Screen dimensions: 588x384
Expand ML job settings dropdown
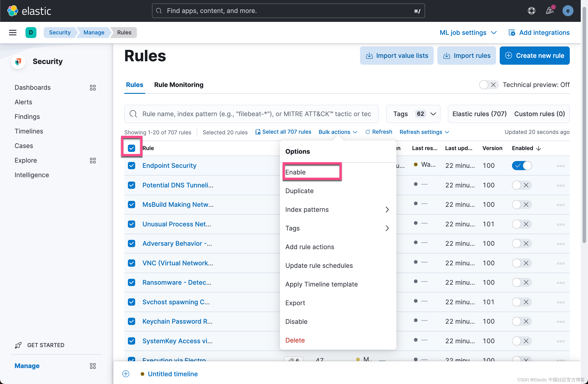pyautogui.click(x=468, y=33)
